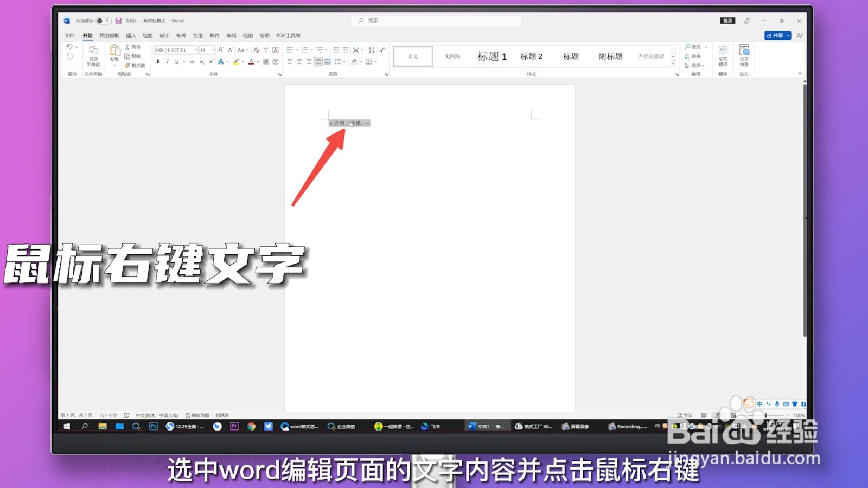Click the Replace (替换) icon
The height and width of the screenshot is (488, 868).
(x=693, y=56)
